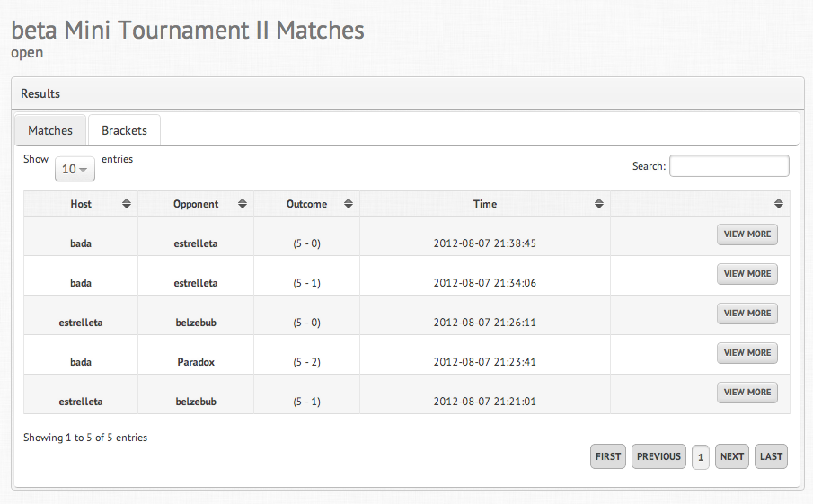Sort table by Host column arrows
The width and height of the screenshot is (813, 504).
tap(127, 204)
